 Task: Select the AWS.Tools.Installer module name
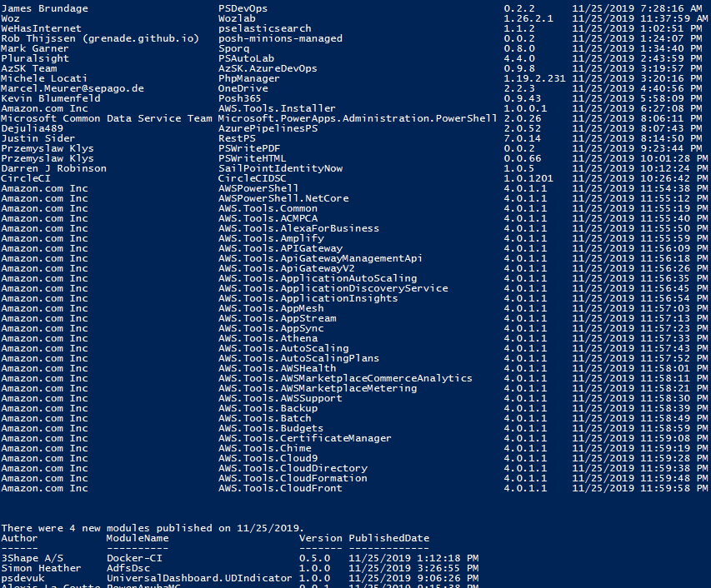point(277,108)
